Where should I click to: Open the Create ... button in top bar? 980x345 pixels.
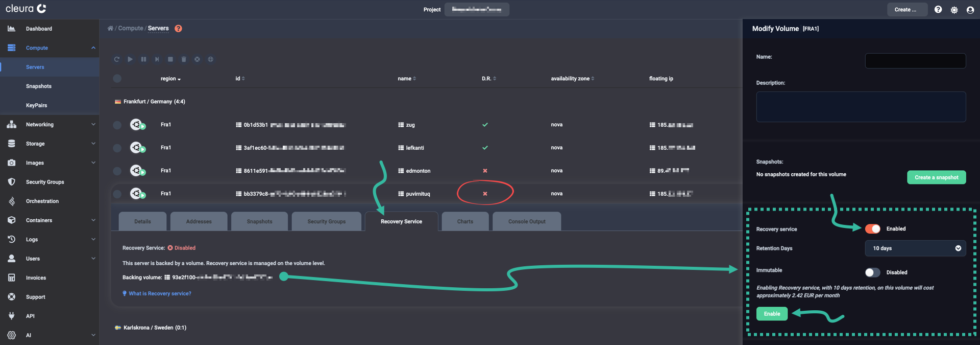click(x=908, y=10)
